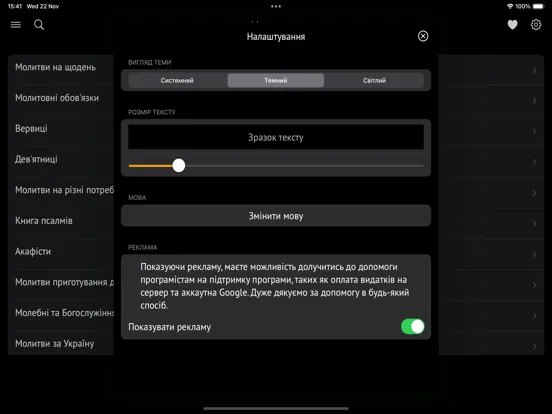The height and width of the screenshot is (414, 552).
Task: Tap the clock time in status bar
Action: coord(15,6)
